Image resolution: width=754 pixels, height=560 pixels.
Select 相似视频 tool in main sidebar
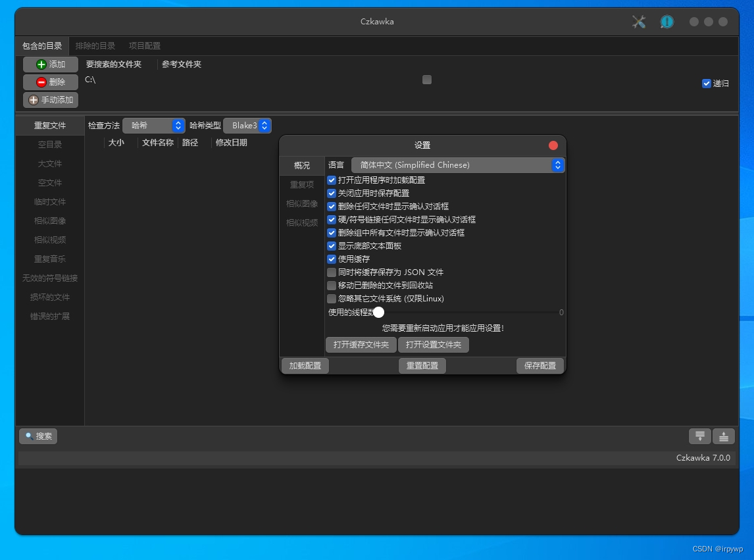(x=50, y=240)
